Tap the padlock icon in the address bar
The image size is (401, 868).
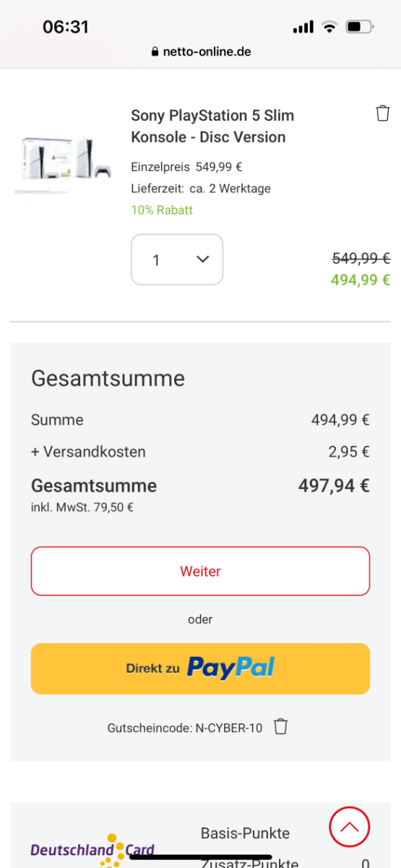(x=155, y=52)
